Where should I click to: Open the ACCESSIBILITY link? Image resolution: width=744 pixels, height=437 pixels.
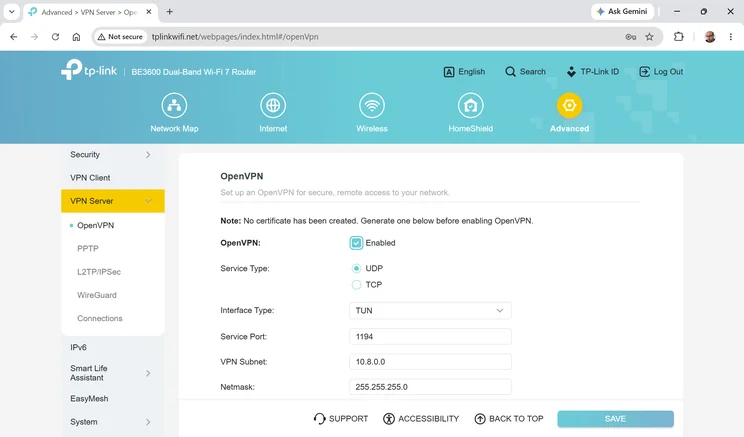[421, 418]
